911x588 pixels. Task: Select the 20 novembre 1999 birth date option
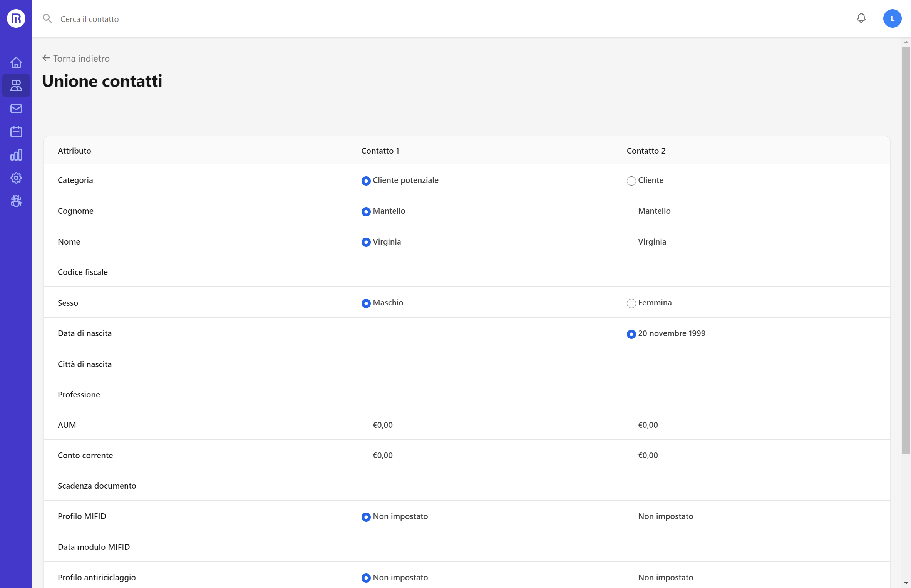click(631, 334)
